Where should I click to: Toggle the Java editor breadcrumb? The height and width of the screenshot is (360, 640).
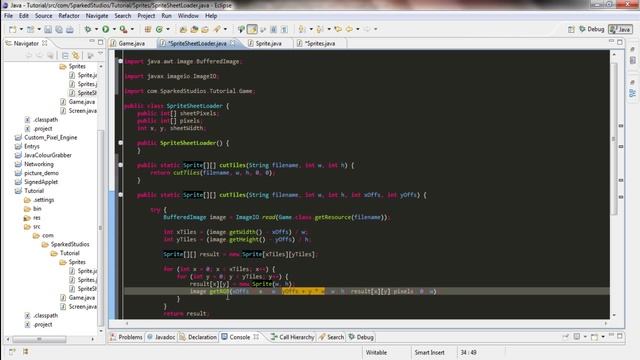242,29
